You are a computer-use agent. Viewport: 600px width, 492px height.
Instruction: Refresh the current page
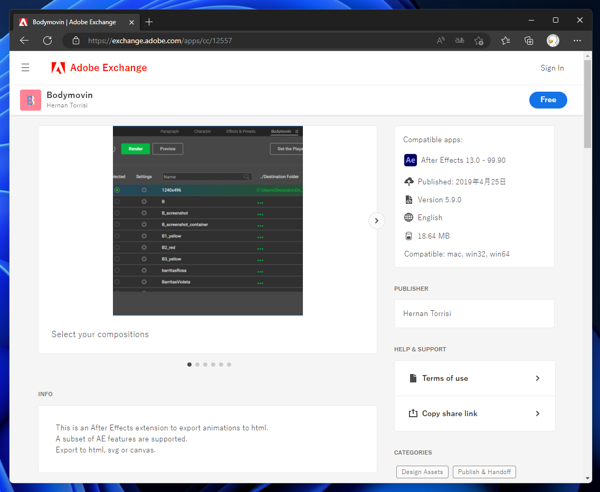47,41
